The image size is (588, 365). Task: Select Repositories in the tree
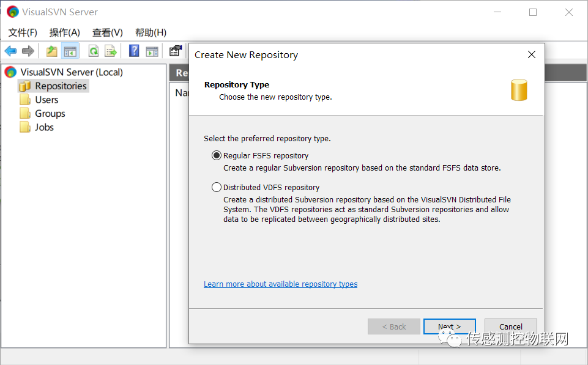pyautogui.click(x=61, y=86)
